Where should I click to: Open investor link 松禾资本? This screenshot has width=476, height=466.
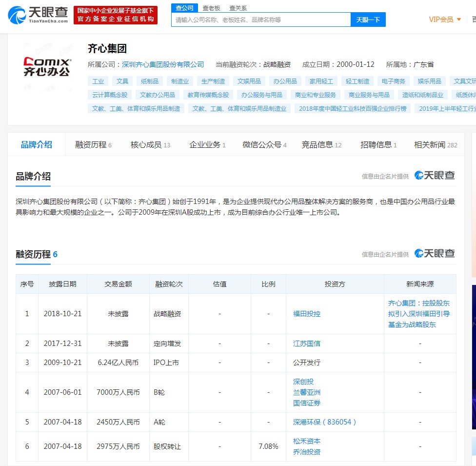click(307, 441)
